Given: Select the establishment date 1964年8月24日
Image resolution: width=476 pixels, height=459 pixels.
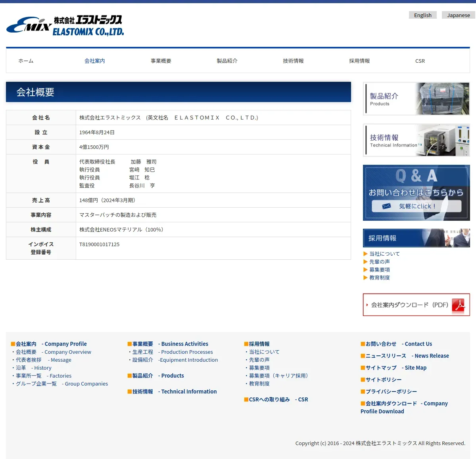Looking at the screenshot, I should (x=97, y=132).
